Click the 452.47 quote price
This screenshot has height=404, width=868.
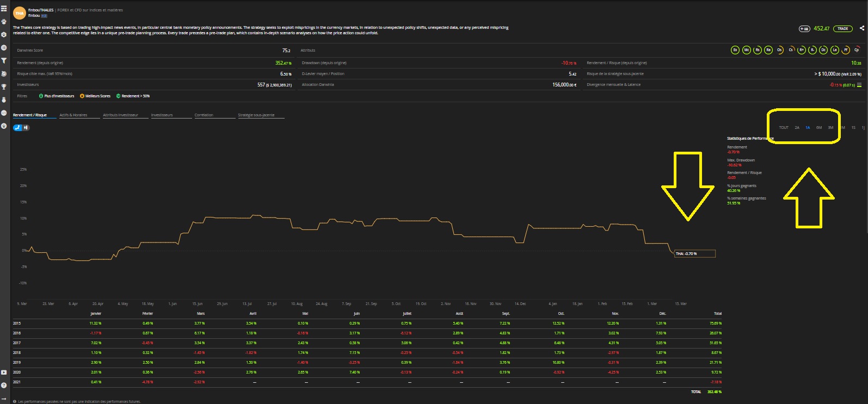[x=822, y=29]
